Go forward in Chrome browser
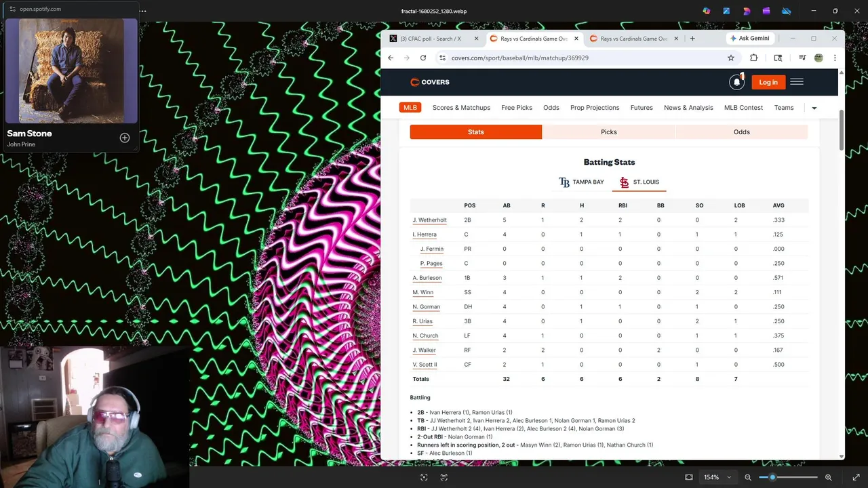This screenshot has width=868, height=488. pos(407,58)
